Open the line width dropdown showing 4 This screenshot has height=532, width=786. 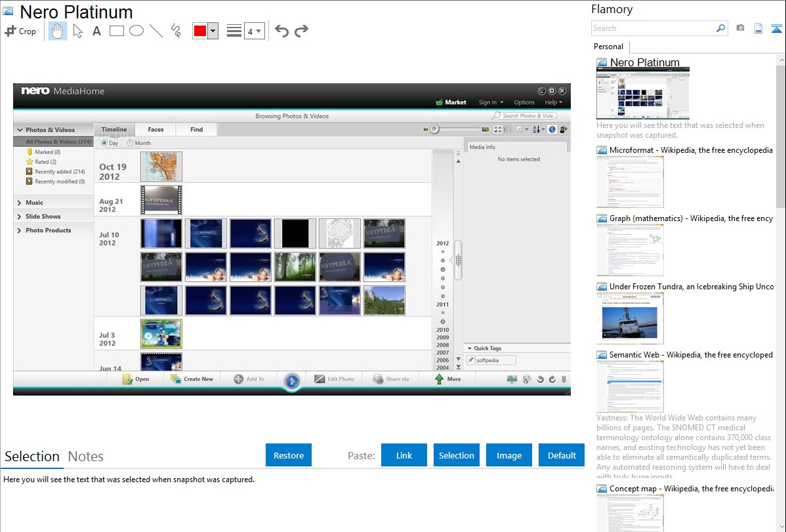(254, 31)
